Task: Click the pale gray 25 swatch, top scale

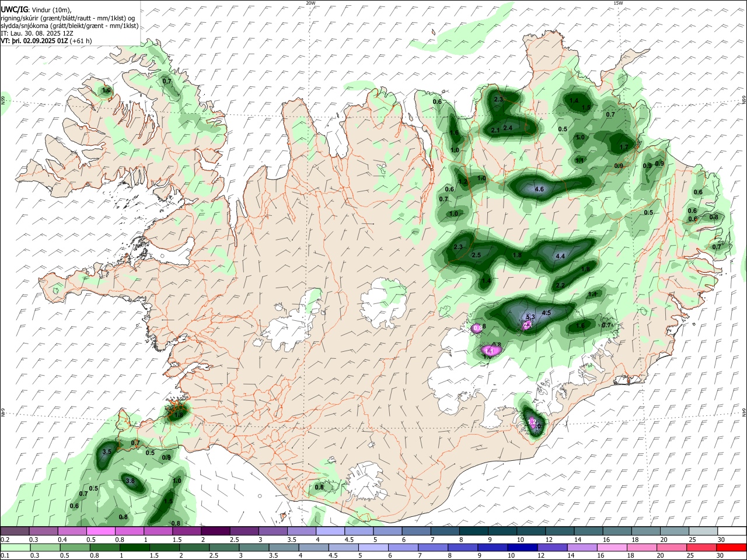Action: pos(703,531)
